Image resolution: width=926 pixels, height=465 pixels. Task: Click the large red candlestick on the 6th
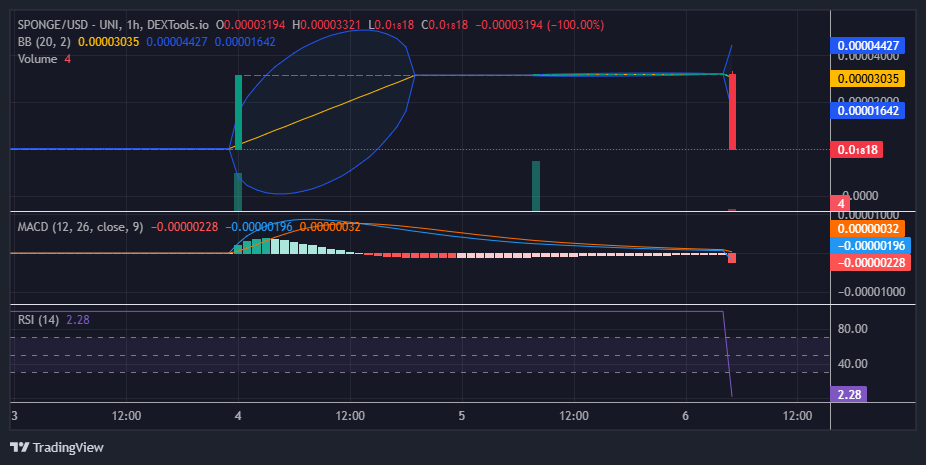(x=732, y=112)
